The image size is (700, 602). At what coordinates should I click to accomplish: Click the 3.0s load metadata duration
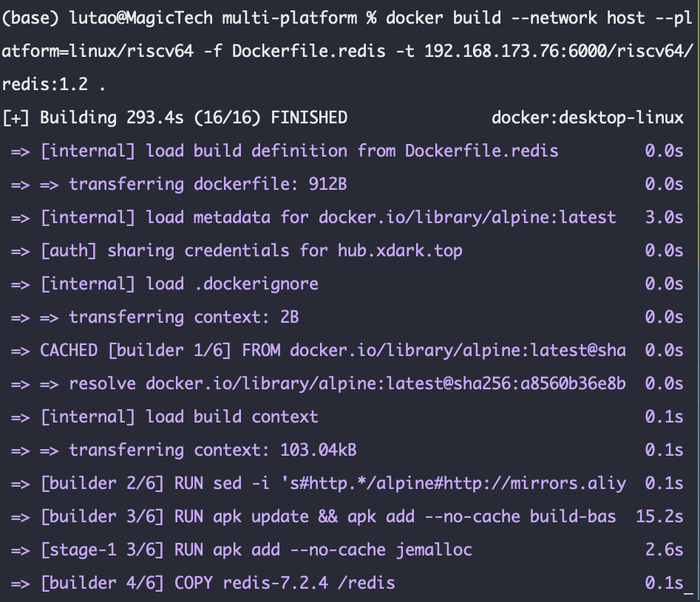(663, 217)
